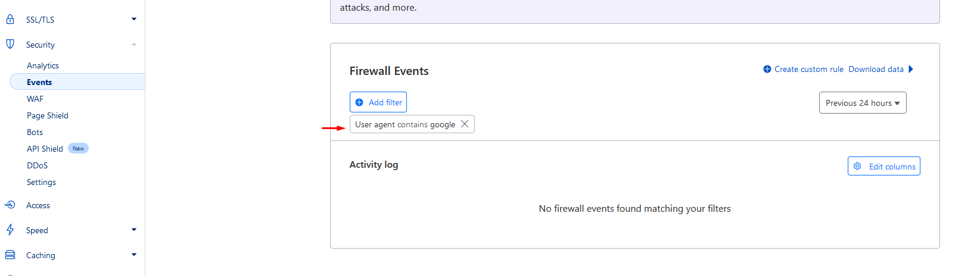The image size is (980, 276).
Task: Open the Analytics sidebar item
Action: [43, 65]
